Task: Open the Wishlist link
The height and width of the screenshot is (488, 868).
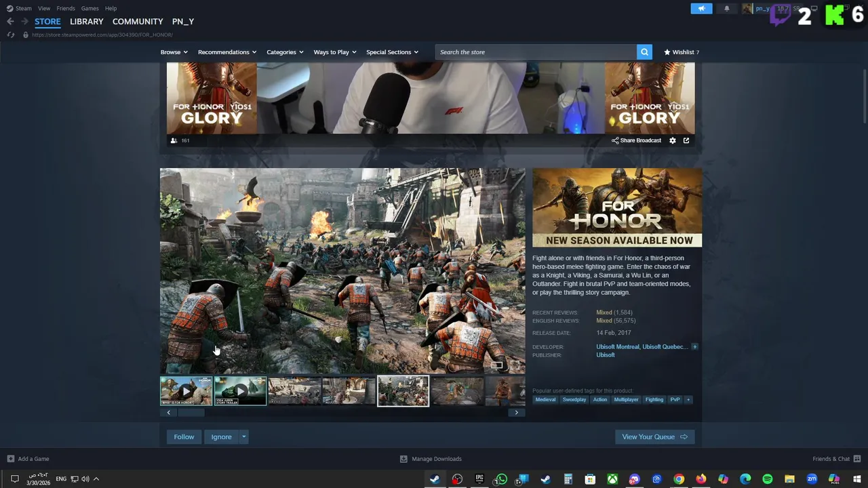Action: tap(682, 52)
